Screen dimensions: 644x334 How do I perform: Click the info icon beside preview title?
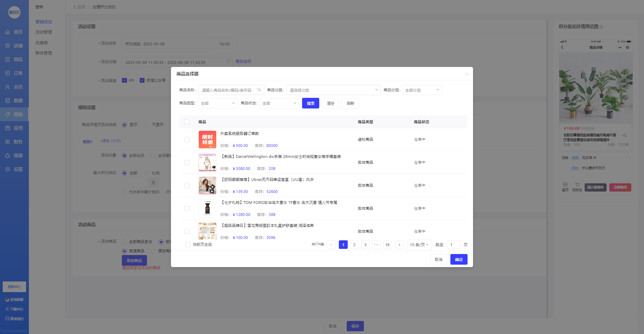click(601, 27)
